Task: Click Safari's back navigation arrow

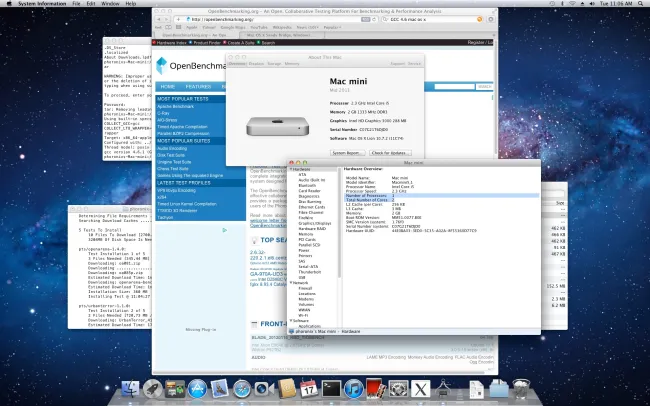Action: pyautogui.click(x=159, y=19)
